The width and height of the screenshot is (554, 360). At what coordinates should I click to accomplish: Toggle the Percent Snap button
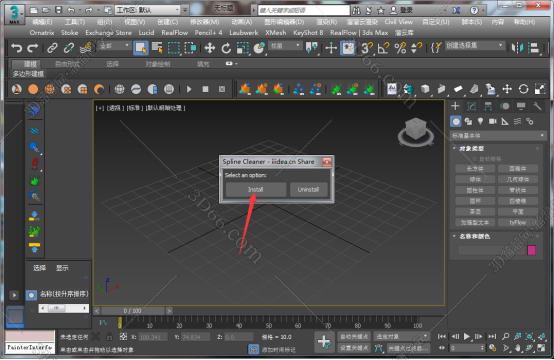[x=400, y=48]
